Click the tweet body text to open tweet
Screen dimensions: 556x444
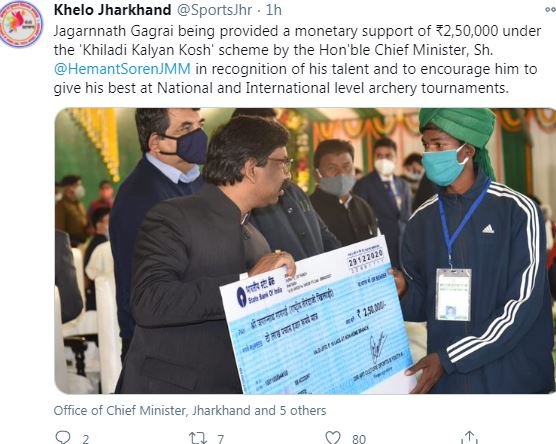[x=297, y=59]
